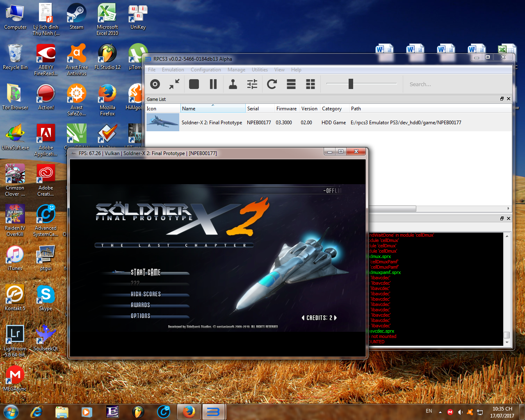
Task: Float the Game List panel
Action: [502, 99]
